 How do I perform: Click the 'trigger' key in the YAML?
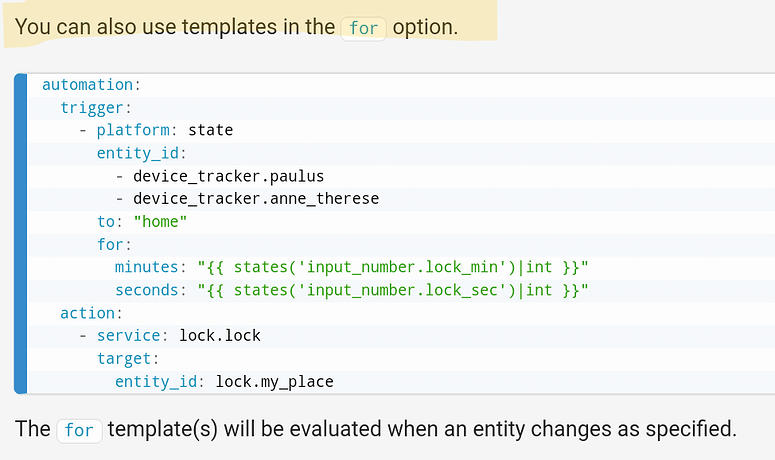(91, 108)
